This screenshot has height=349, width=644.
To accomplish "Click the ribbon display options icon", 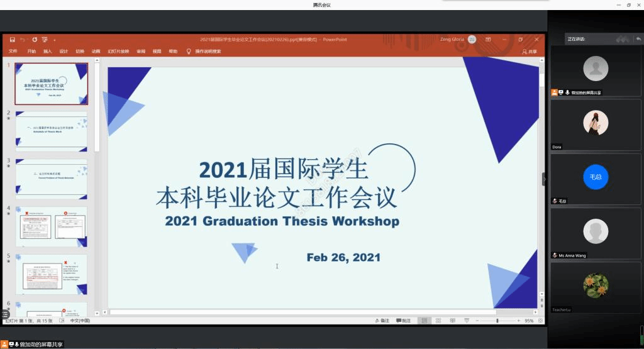I will [x=488, y=40].
